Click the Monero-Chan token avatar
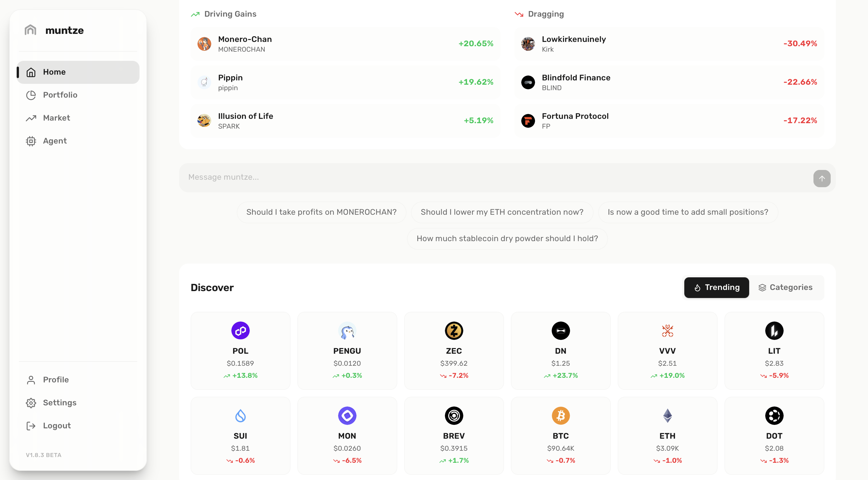This screenshot has height=480, width=868. 204,44
